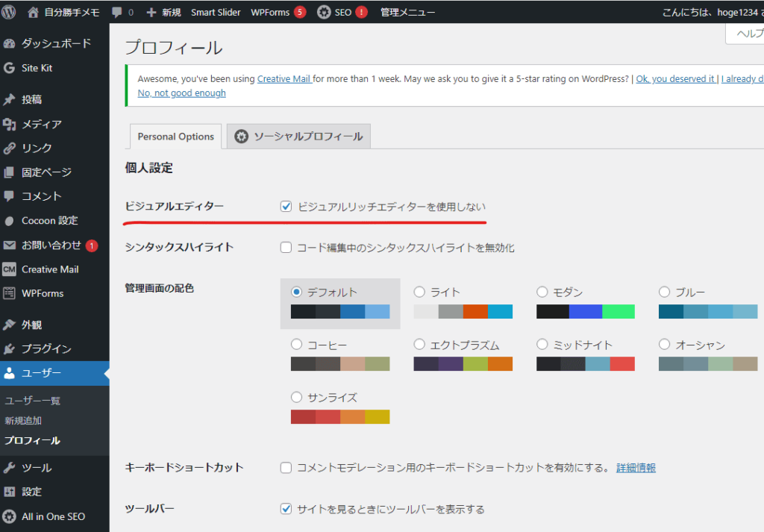Enable the disable syntax highlighting checkbox
Image resolution: width=764 pixels, height=532 pixels.
[286, 248]
